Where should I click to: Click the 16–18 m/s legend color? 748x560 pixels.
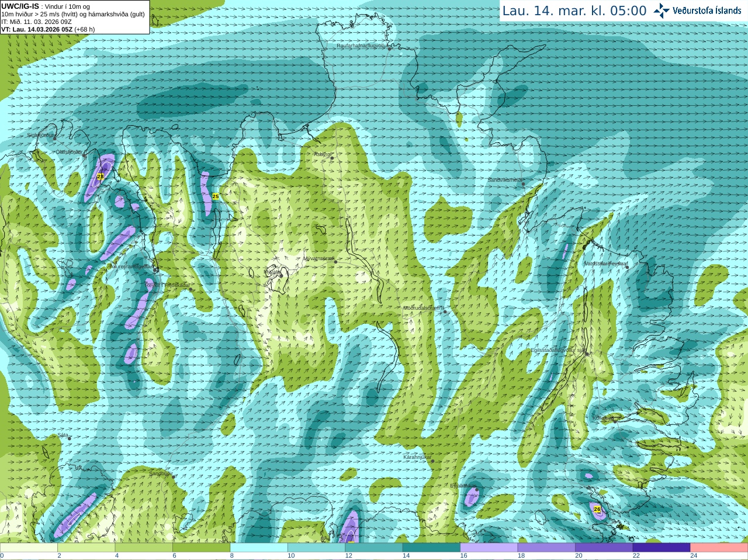tap(489, 548)
